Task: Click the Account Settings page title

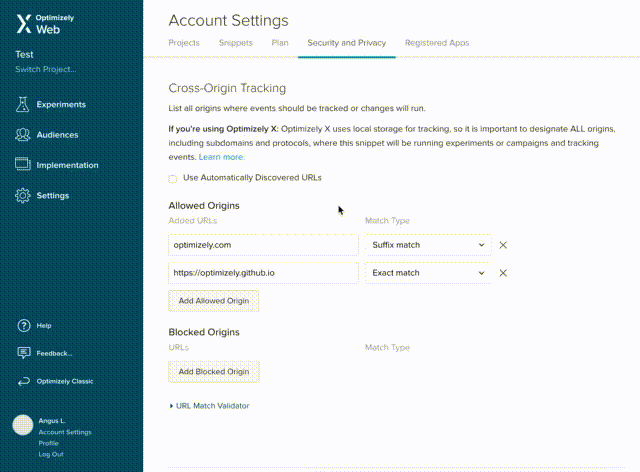Action: [228, 20]
